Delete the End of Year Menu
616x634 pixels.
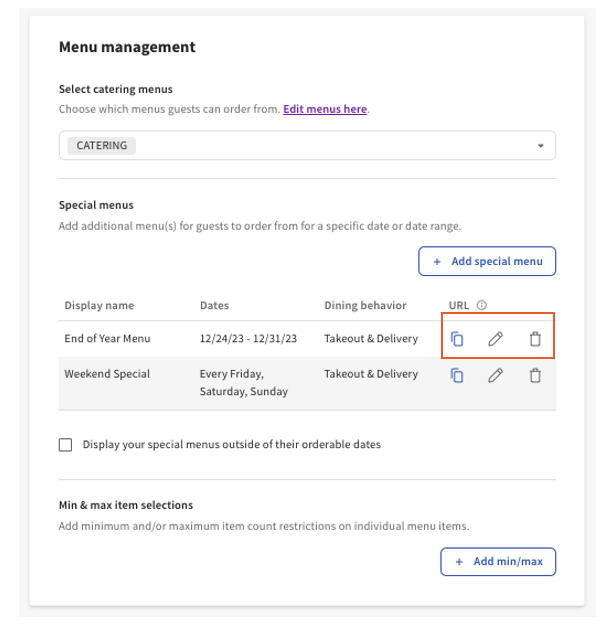point(535,339)
